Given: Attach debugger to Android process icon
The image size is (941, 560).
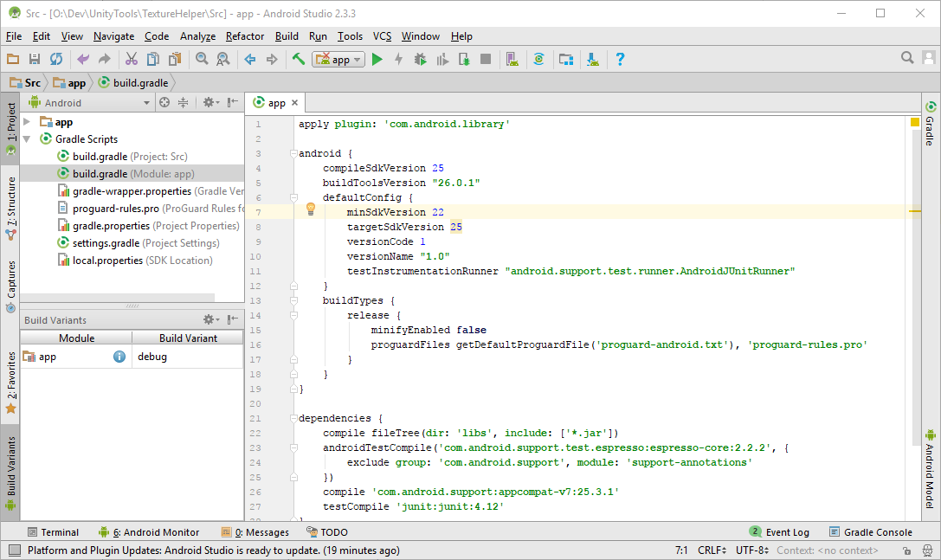Looking at the screenshot, I should pos(465,59).
